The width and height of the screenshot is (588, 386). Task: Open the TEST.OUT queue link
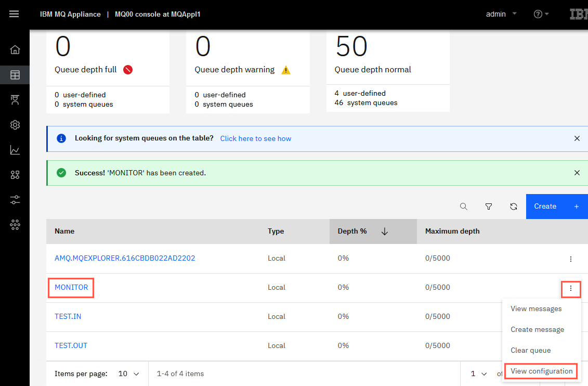71,345
